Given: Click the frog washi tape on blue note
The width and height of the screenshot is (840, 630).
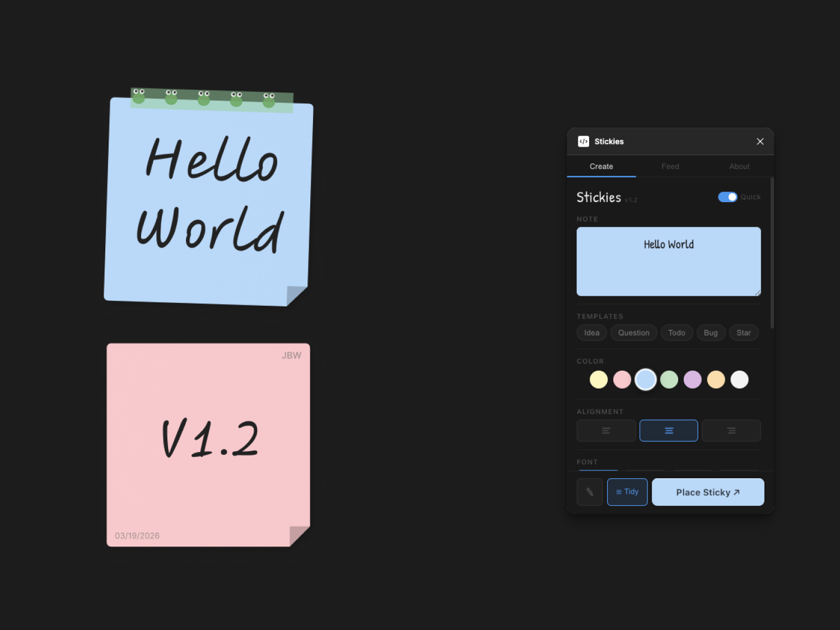Looking at the screenshot, I should pyautogui.click(x=212, y=100).
